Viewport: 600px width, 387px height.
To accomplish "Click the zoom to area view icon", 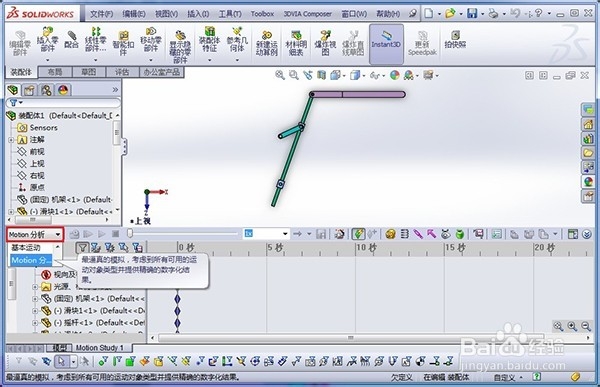I will 293,75.
